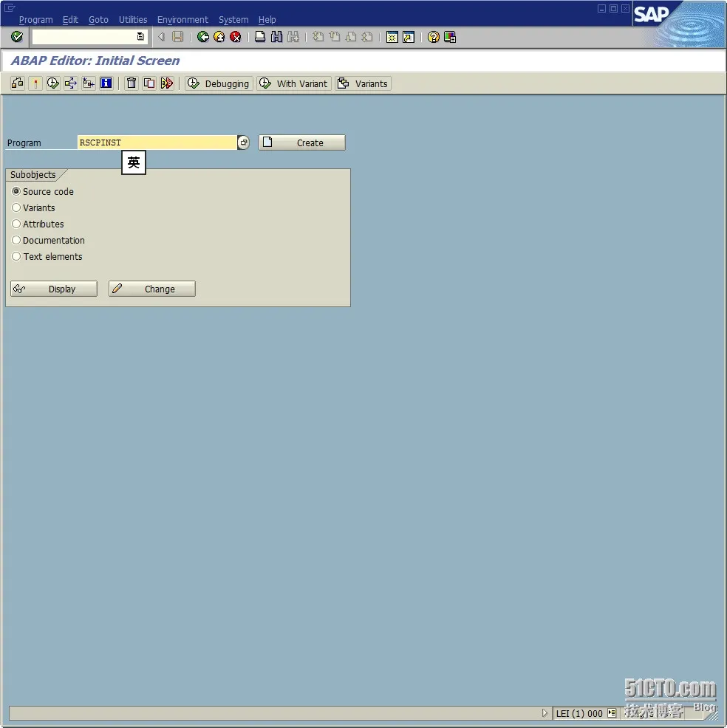727x728 pixels.
Task: Click the Execute clock-check icon
Action: point(53,83)
